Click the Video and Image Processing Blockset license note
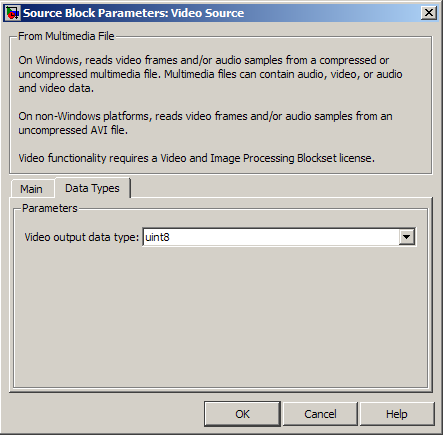443x435 pixels. pos(196,158)
